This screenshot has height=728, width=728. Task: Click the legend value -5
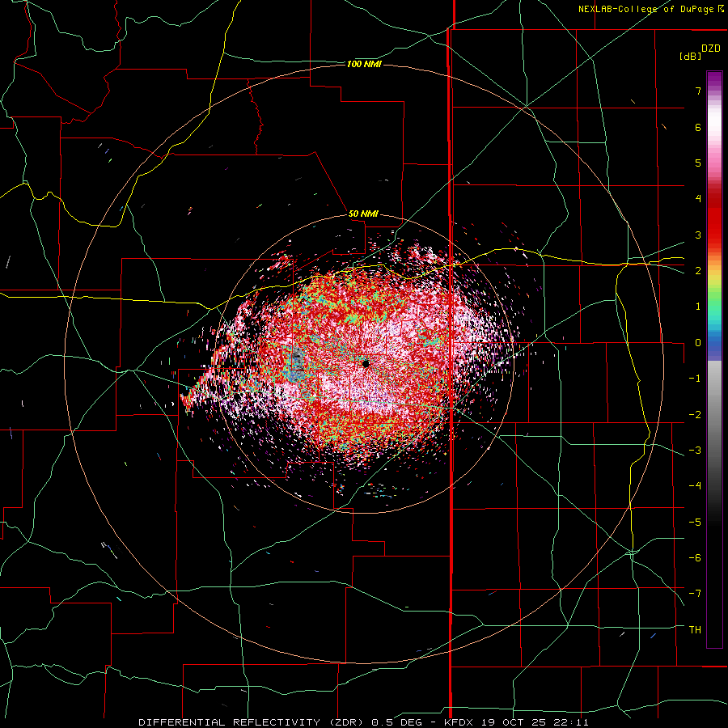695,523
